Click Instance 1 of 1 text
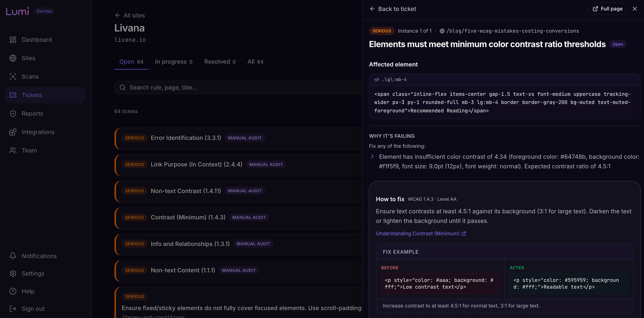 415,31
